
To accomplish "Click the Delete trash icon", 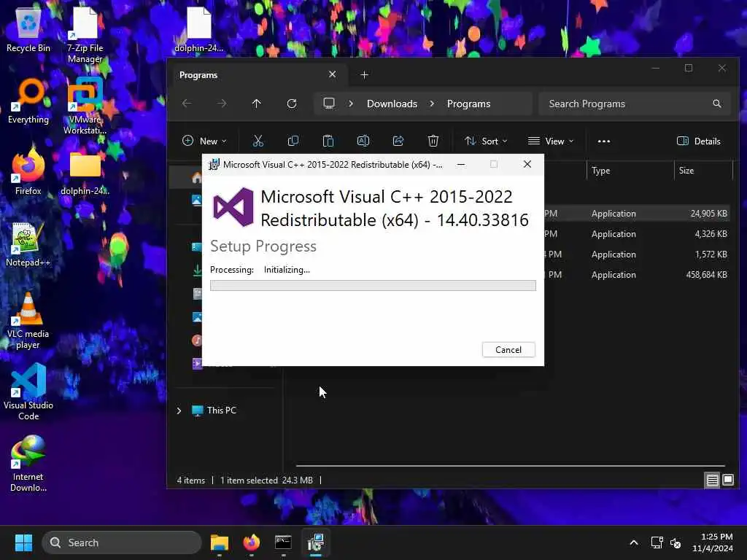I will coord(433,141).
